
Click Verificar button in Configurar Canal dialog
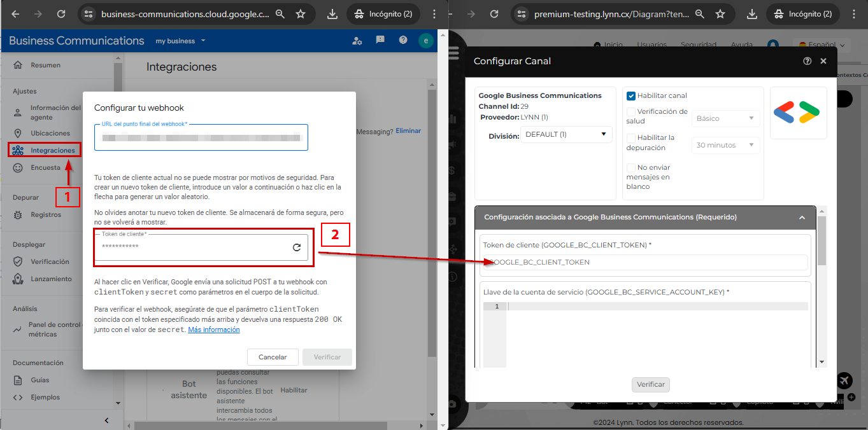[x=651, y=384]
